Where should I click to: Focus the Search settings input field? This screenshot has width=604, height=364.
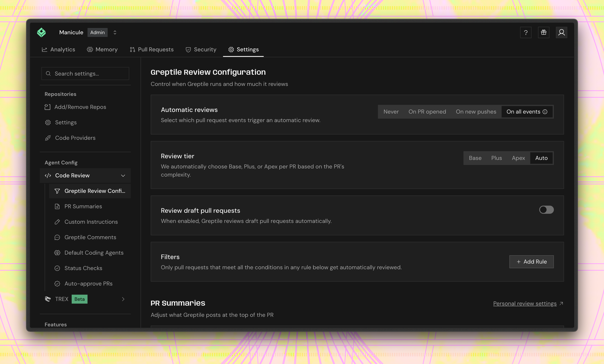coord(85,74)
